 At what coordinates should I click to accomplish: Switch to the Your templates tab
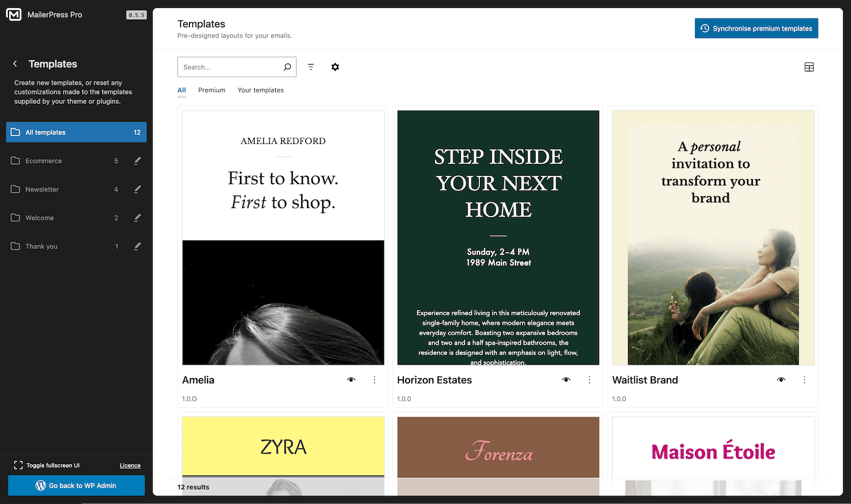[x=260, y=90]
